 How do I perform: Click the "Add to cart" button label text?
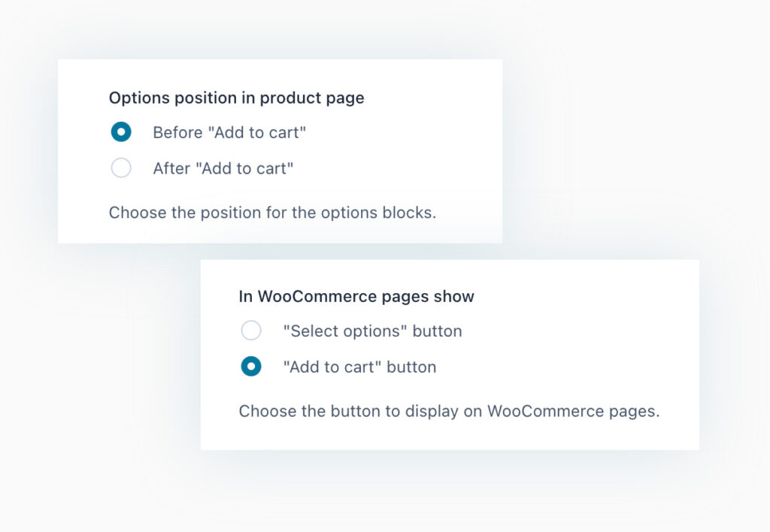[359, 367]
